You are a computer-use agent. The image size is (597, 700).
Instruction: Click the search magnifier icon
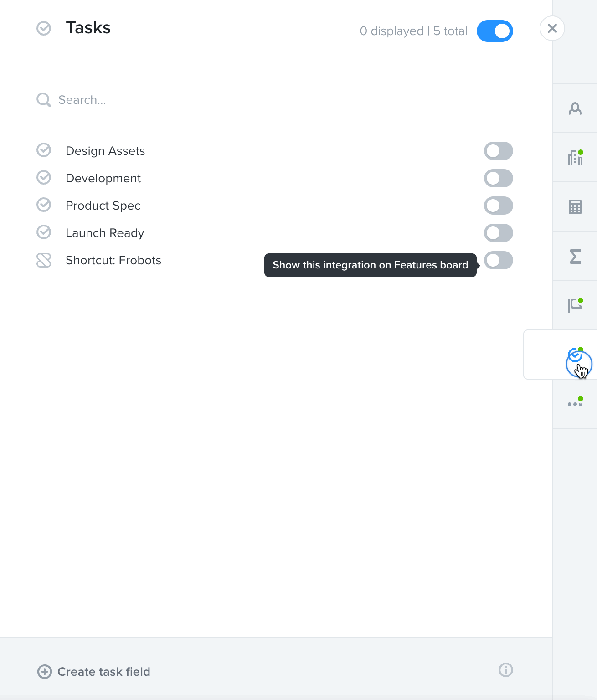coord(44,100)
